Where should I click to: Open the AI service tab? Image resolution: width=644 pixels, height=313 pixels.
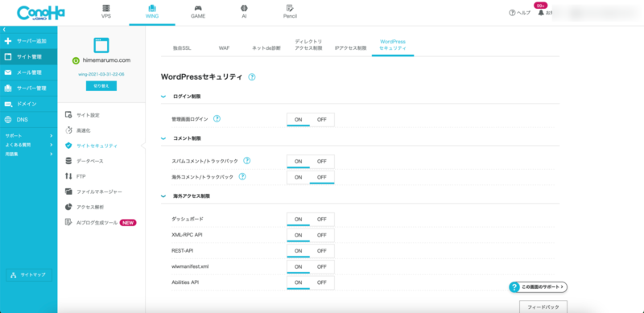point(244,12)
